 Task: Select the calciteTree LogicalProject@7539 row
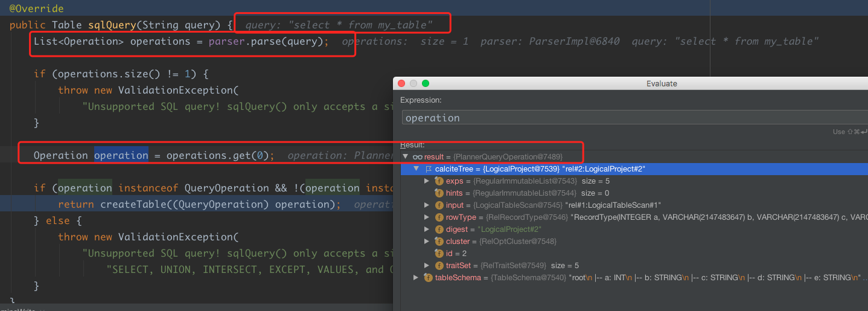tap(634, 169)
